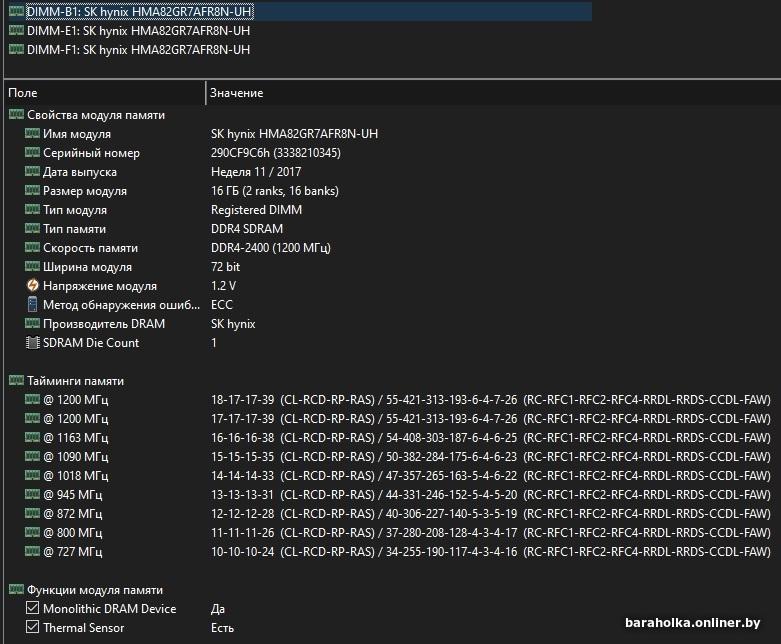Image resolution: width=781 pixels, height=644 pixels.
Task: Select DIMM-B1 SK hynix module entry
Action: (x=139, y=11)
